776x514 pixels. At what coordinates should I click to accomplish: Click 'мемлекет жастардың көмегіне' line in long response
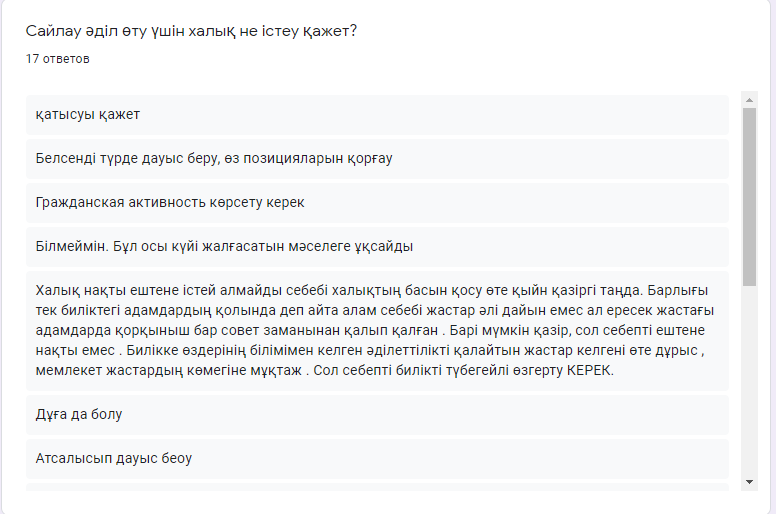pos(169,371)
